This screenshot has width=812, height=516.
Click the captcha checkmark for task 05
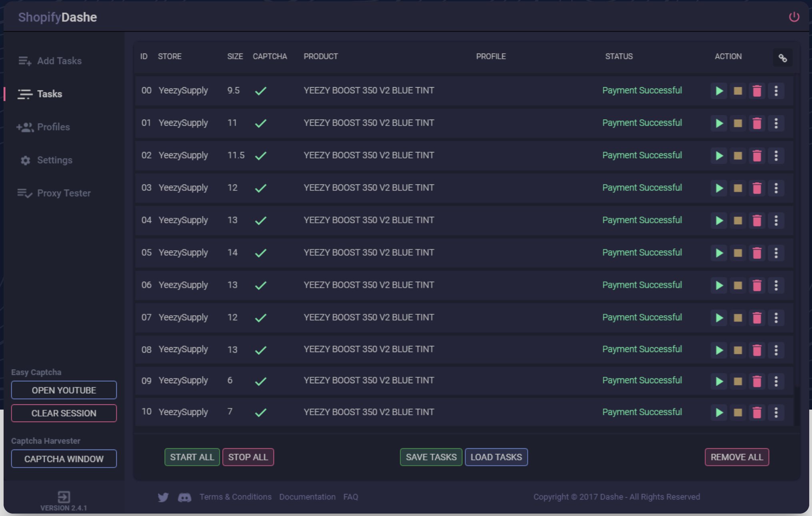pos(261,253)
